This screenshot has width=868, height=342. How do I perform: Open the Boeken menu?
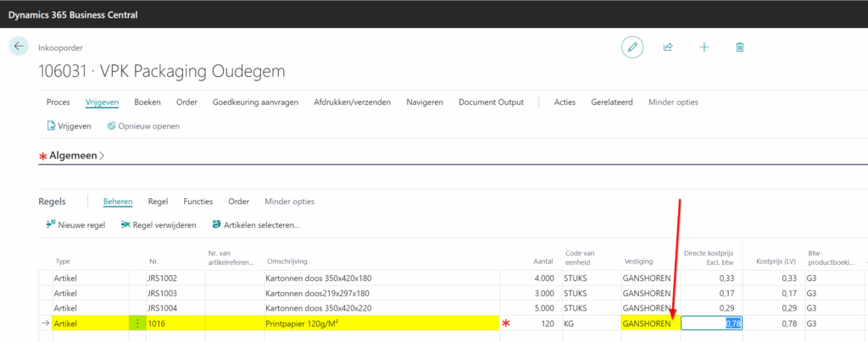[147, 102]
